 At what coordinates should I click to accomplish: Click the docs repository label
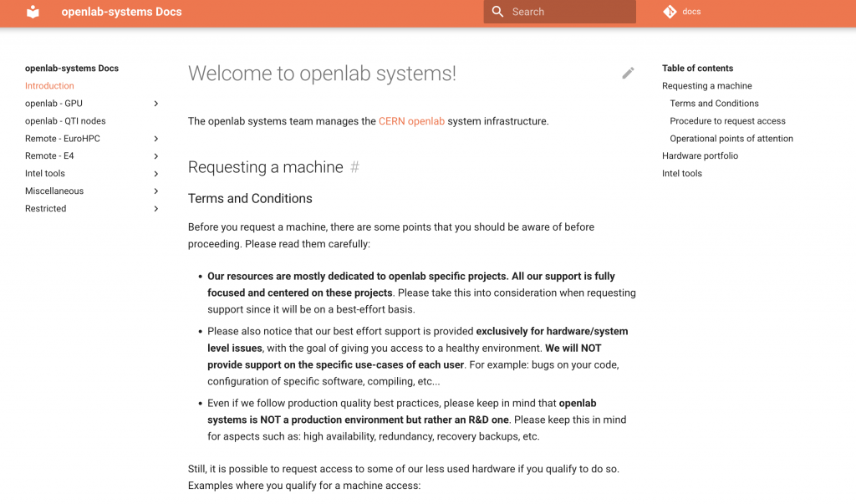coord(691,12)
